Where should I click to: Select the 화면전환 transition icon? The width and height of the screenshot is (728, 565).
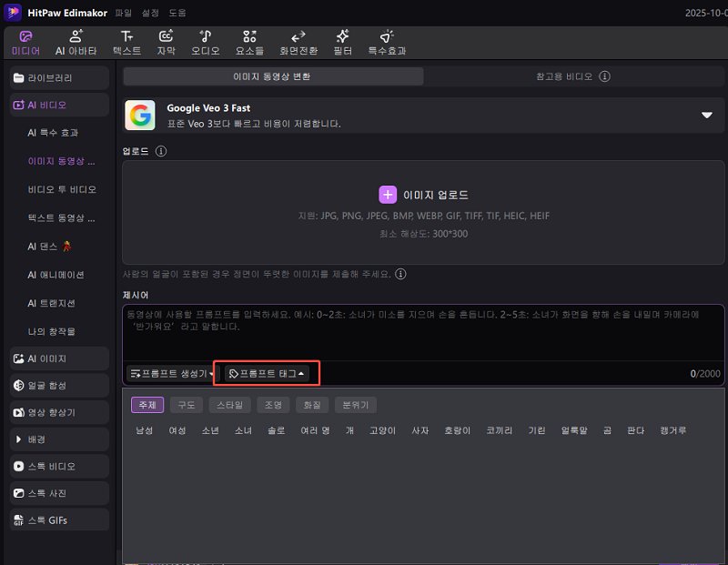click(x=298, y=36)
